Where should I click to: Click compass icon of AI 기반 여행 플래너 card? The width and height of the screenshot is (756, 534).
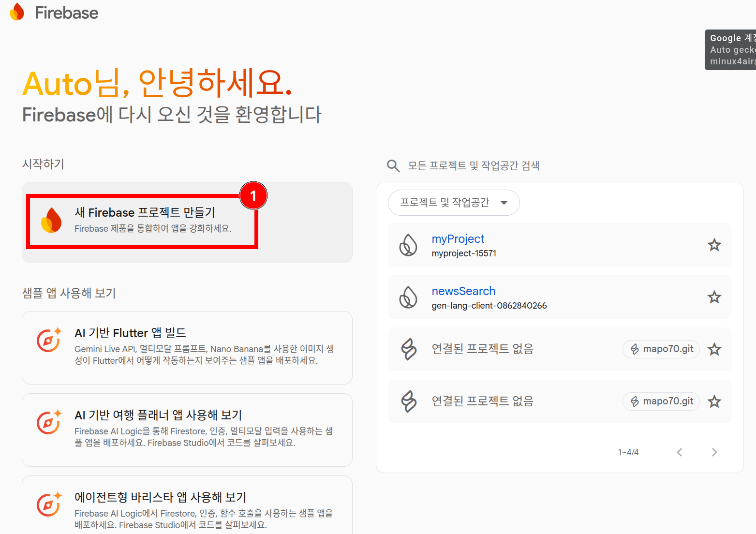[x=49, y=422]
